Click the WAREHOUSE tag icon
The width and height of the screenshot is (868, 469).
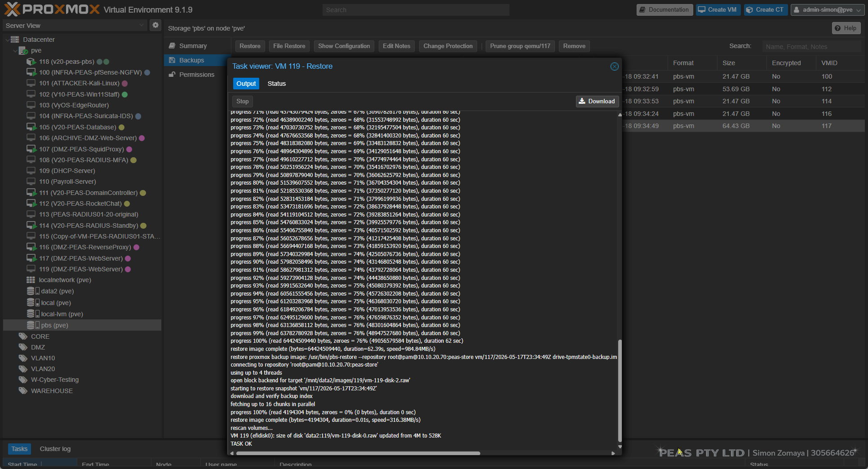point(23,391)
